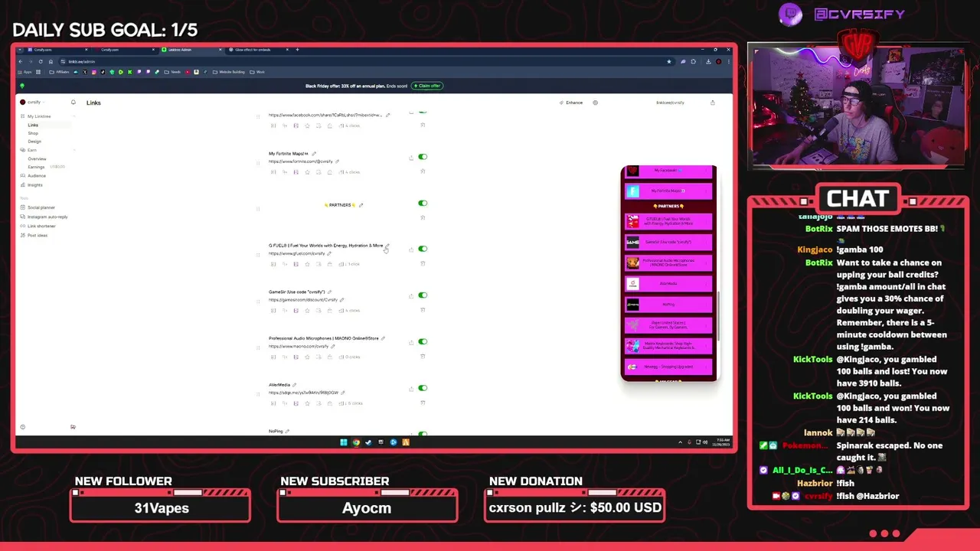This screenshot has width=980, height=551.
Task: Click the phone preview scrollbar
Action: tap(717, 315)
